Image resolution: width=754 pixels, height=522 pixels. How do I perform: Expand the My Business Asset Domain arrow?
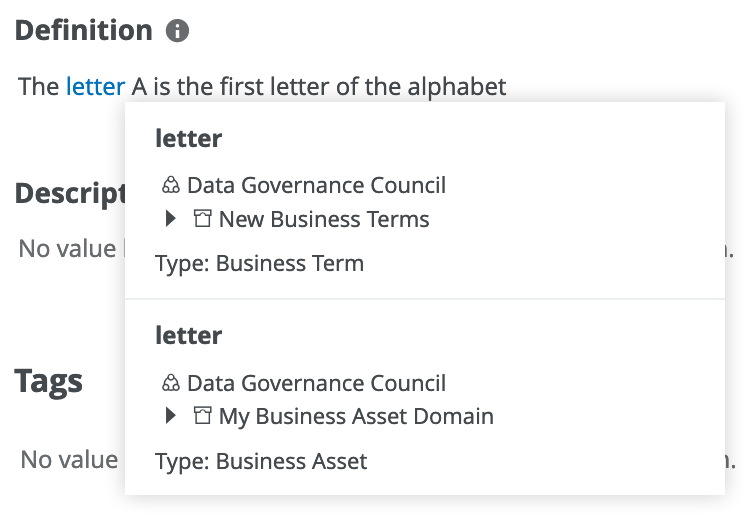click(x=171, y=415)
